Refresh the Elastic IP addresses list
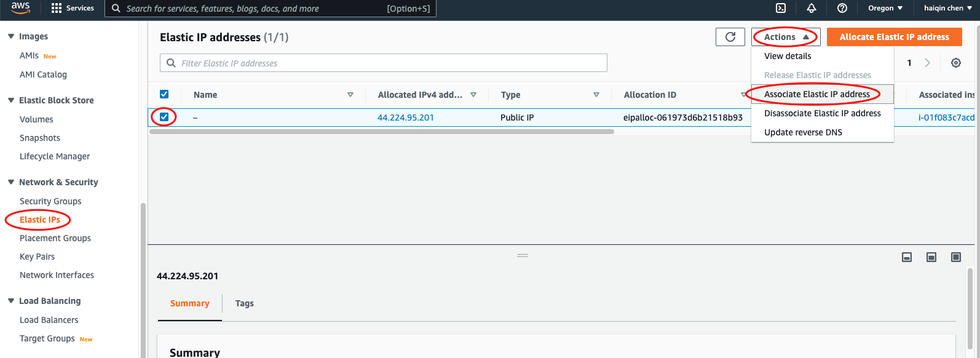 pos(730,37)
